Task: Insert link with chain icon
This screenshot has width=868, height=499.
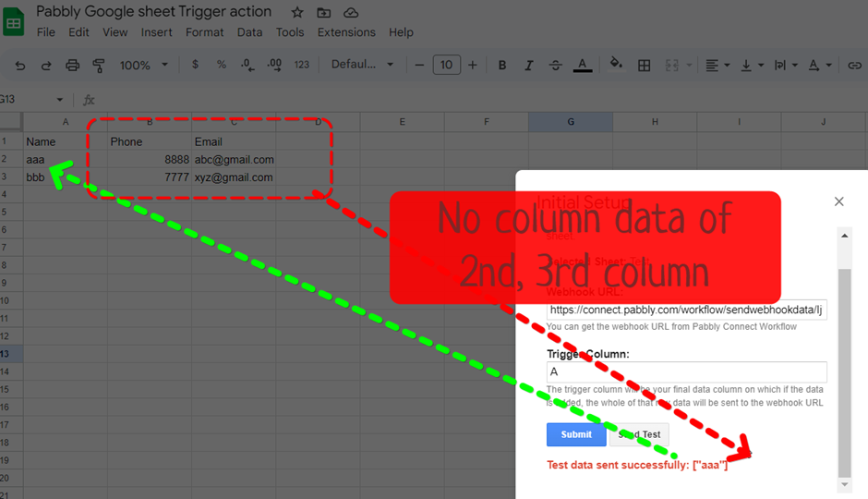Action: click(854, 66)
